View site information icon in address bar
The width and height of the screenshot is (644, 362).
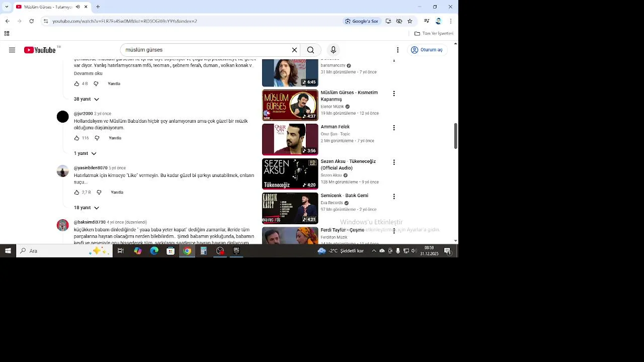coord(46,21)
